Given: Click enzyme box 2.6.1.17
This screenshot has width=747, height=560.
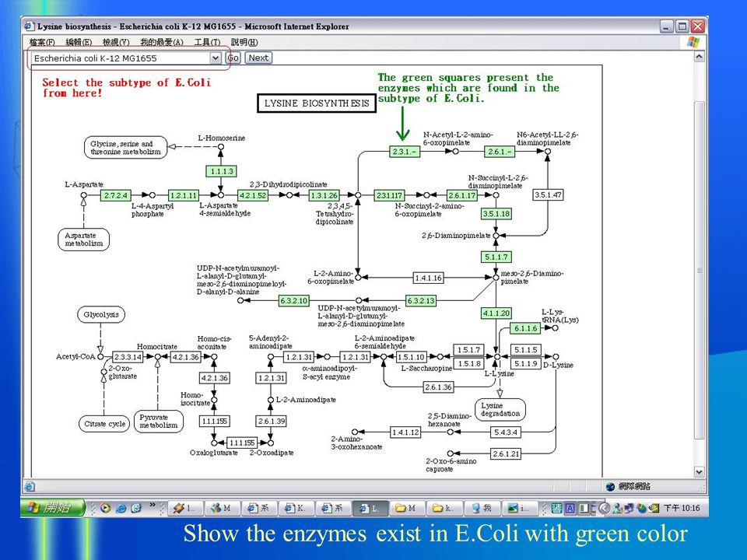Looking at the screenshot, I should click(x=462, y=195).
